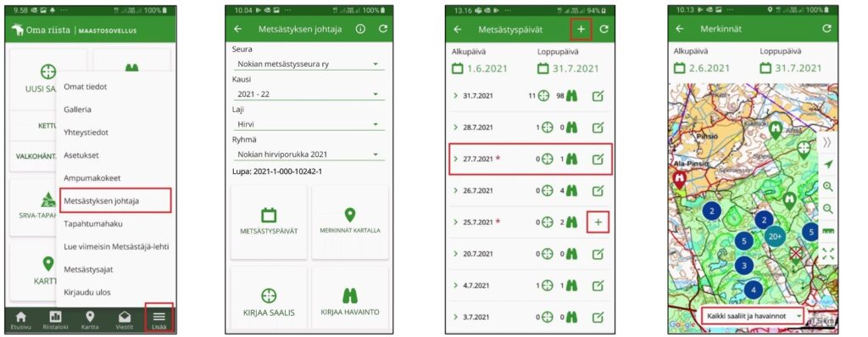Edit the 27.7.2021 hunting day
The height and width of the screenshot is (337, 868).
(x=598, y=159)
